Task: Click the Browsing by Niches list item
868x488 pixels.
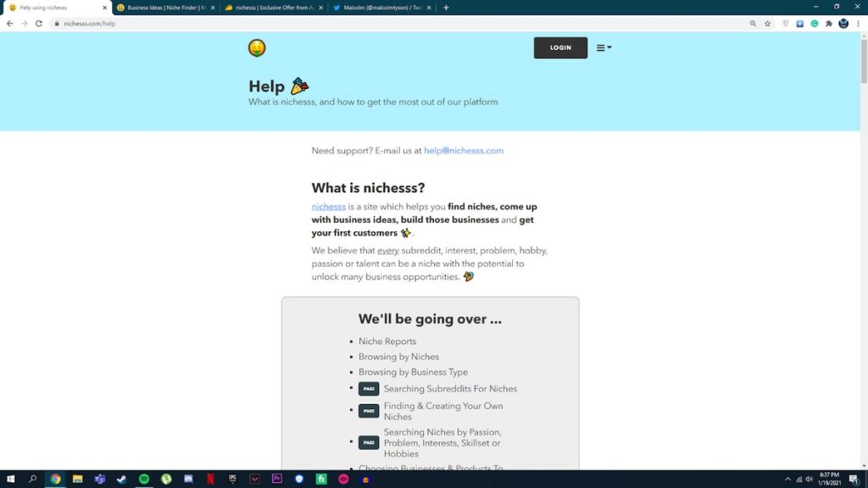Action: [x=398, y=357]
